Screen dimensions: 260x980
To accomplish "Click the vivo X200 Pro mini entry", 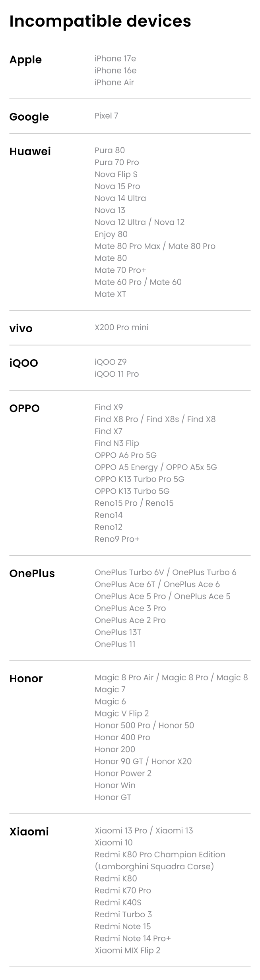I will [121, 327].
